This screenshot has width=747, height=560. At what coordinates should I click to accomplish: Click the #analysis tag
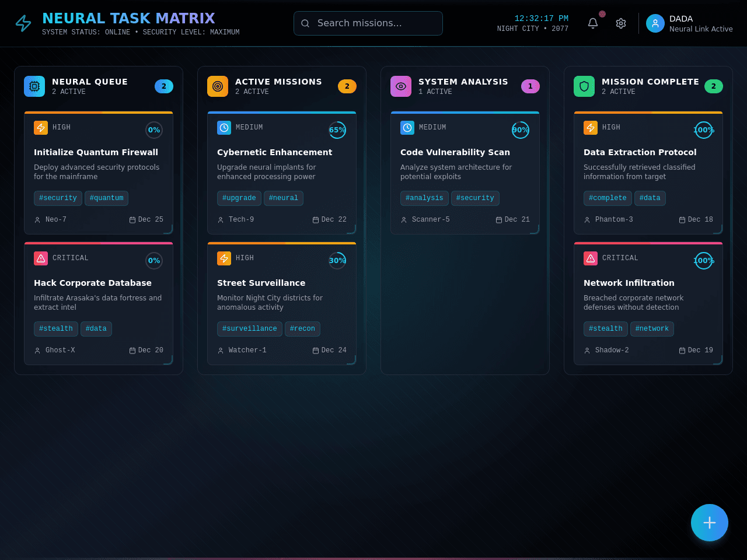424,198
